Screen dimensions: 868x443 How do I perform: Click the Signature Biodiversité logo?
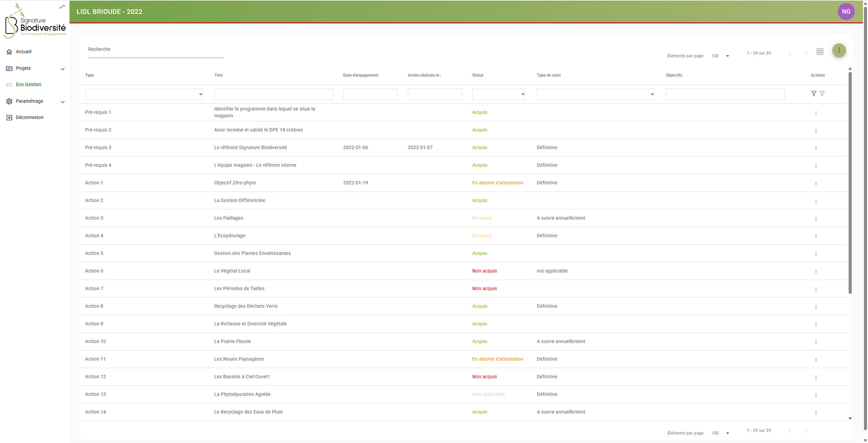click(35, 21)
